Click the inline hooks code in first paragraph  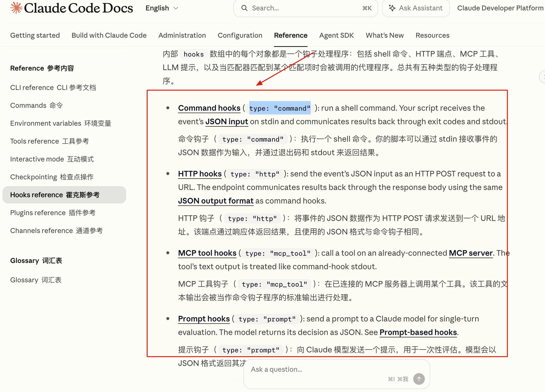coord(194,54)
